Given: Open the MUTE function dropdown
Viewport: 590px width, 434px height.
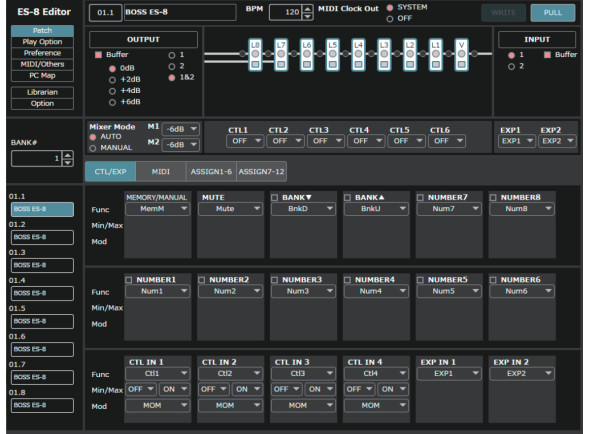Looking at the screenshot, I should 230,209.
